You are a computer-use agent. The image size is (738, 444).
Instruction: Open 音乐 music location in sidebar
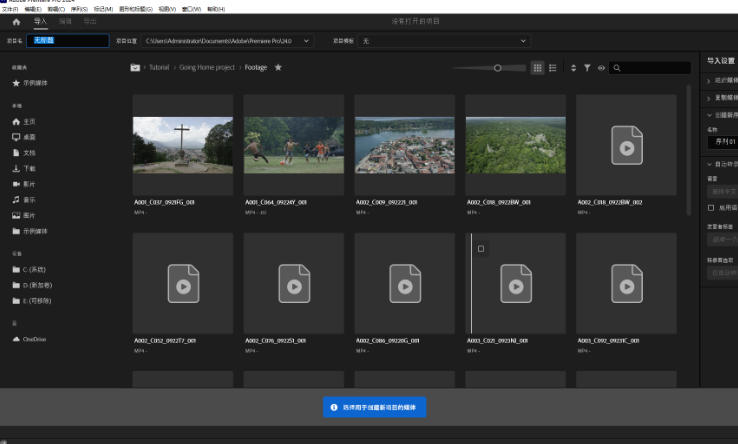[24, 200]
